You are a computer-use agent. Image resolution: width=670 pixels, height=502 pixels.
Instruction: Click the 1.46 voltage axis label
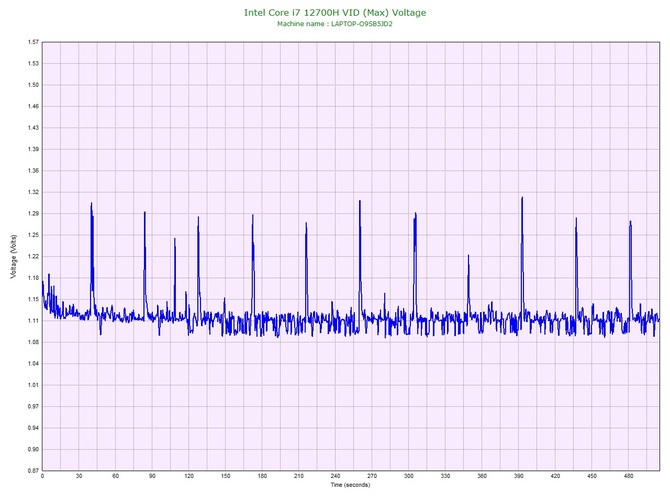pyautogui.click(x=33, y=106)
